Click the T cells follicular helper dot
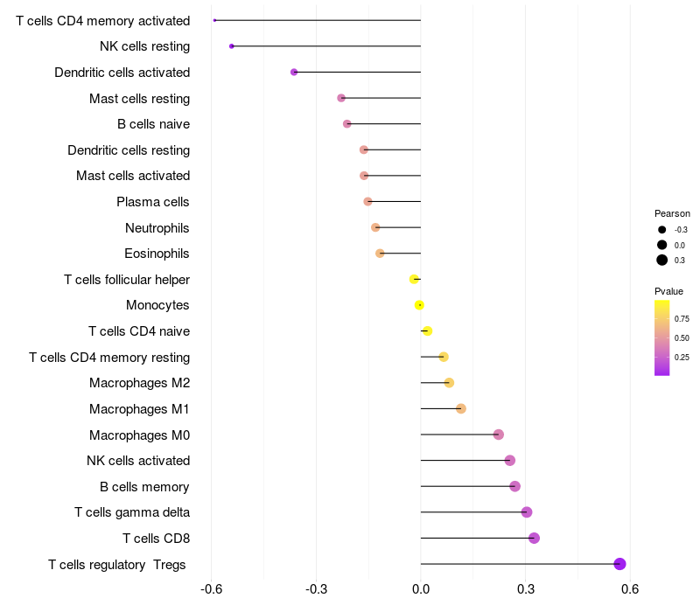This screenshot has width=700, height=612. 414,279
